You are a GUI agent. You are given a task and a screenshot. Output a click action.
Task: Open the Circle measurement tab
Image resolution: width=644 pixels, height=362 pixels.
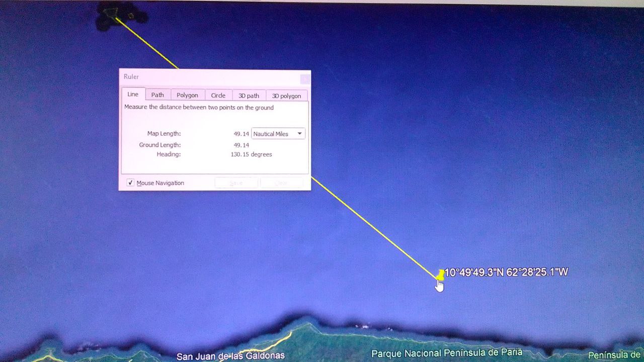pyautogui.click(x=218, y=95)
